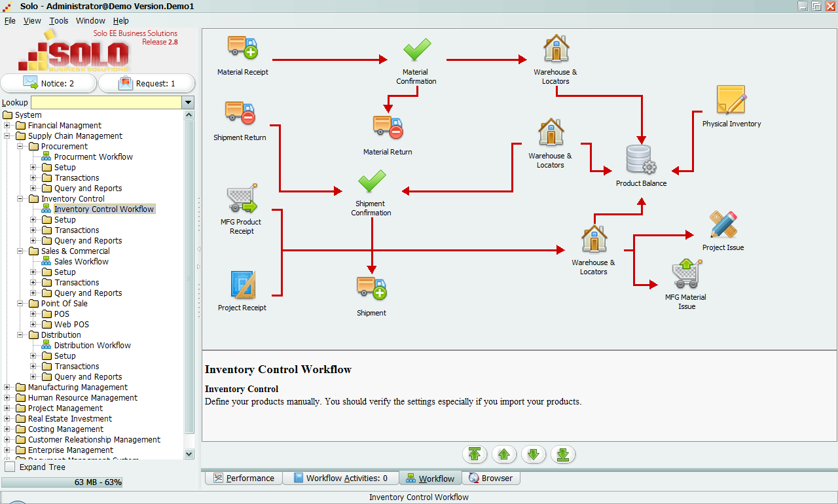Open the Product Balance database icon

[641, 159]
